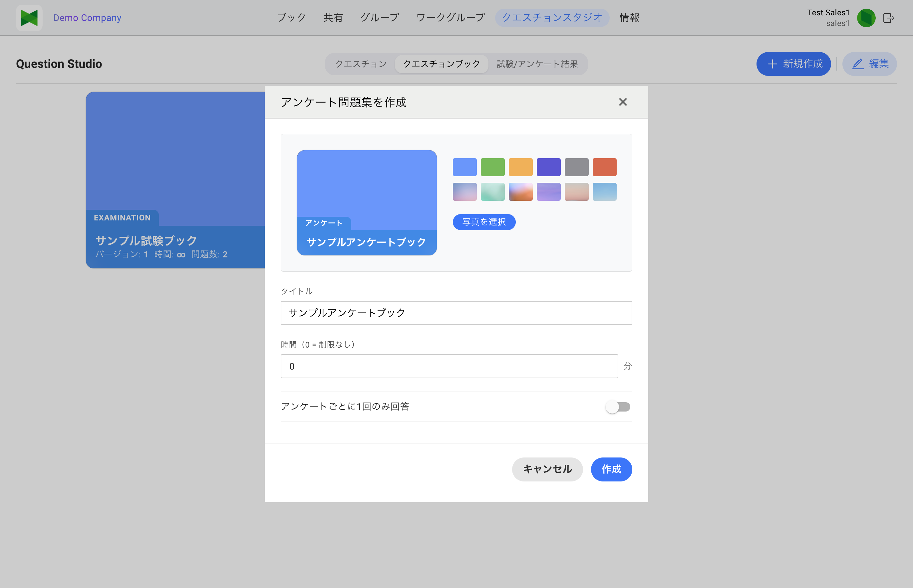
Task: Click the 編集 button
Action: pos(869,64)
